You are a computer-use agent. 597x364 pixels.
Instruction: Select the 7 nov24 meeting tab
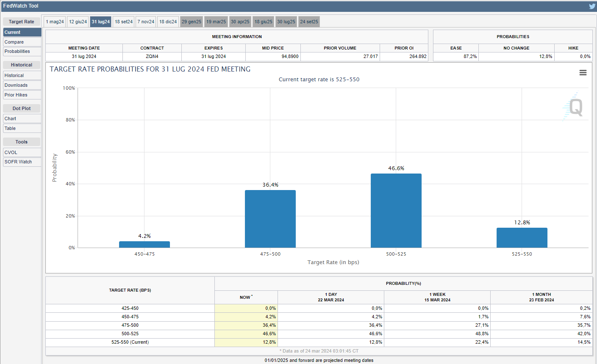point(146,22)
